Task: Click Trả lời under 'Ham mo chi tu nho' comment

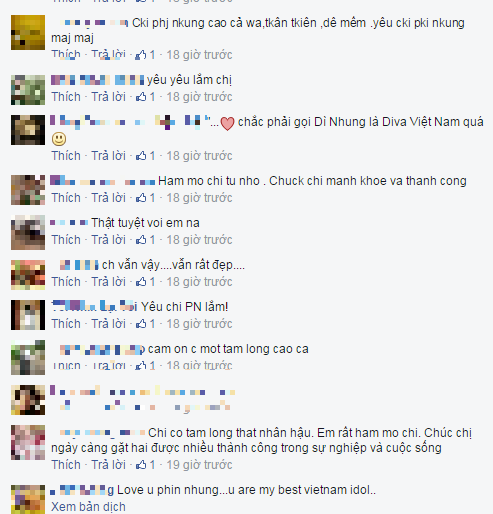Action: point(109,198)
